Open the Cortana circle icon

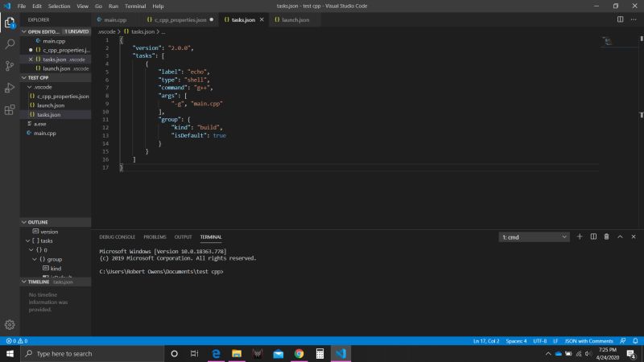[174, 353]
